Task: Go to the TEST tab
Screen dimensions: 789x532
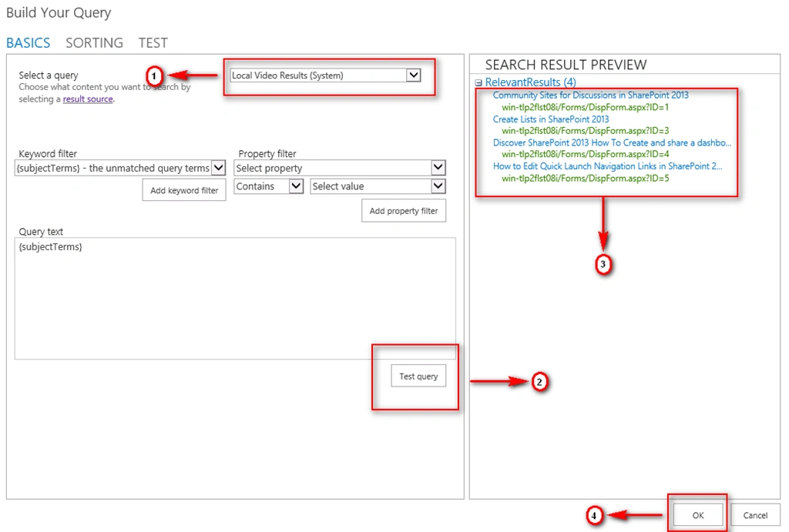Action: (x=153, y=43)
